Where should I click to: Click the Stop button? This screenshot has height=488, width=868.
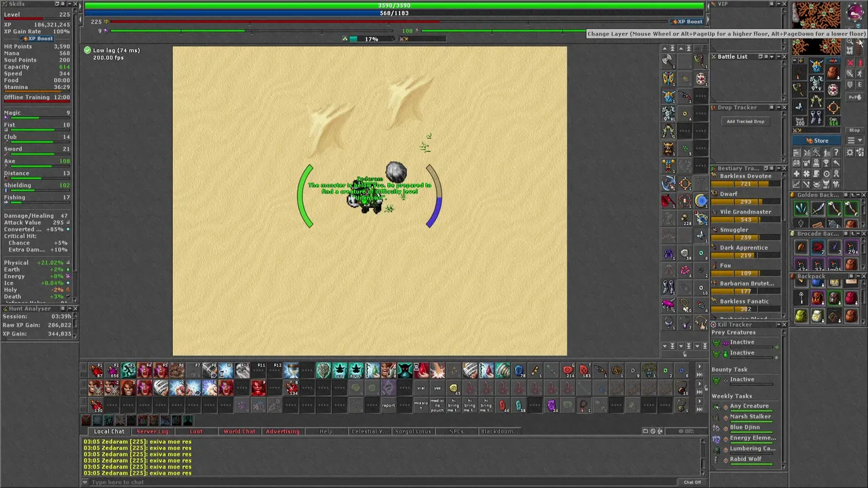[854, 130]
